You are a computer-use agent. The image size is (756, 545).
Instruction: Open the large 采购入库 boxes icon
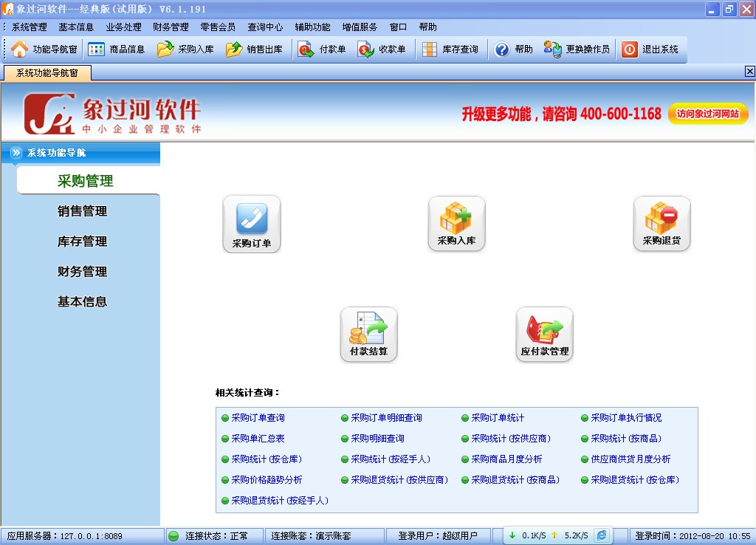456,224
